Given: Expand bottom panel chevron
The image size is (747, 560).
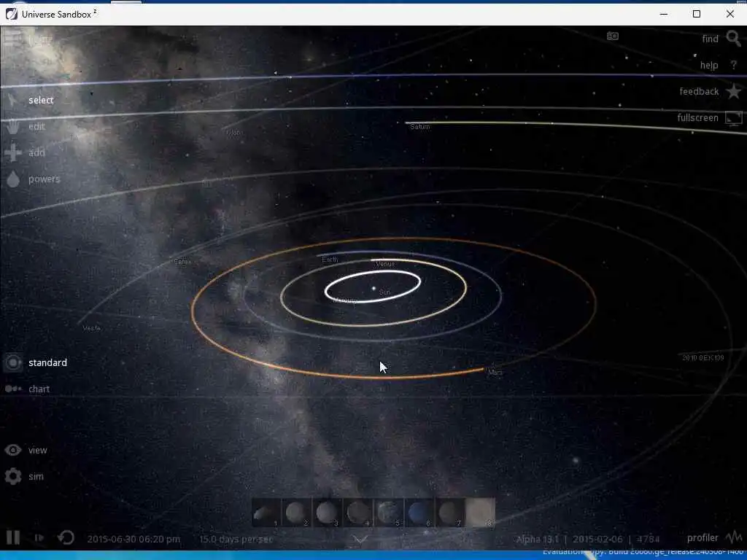Looking at the screenshot, I should coord(360,540).
